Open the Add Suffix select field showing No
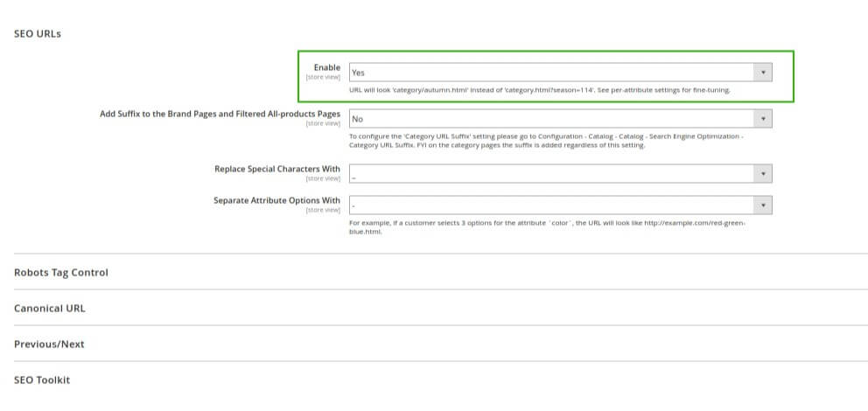The height and width of the screenshot is (411, 868). (x=551, y=118)
